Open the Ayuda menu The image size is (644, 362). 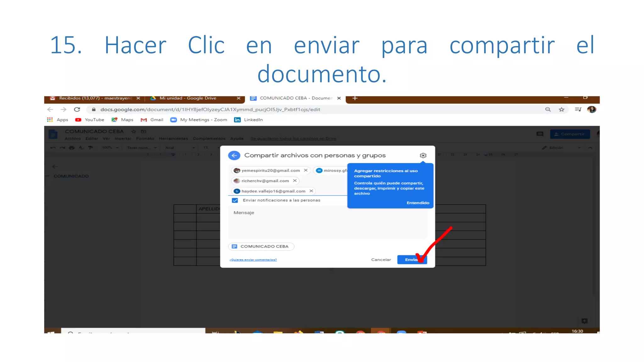237,139
